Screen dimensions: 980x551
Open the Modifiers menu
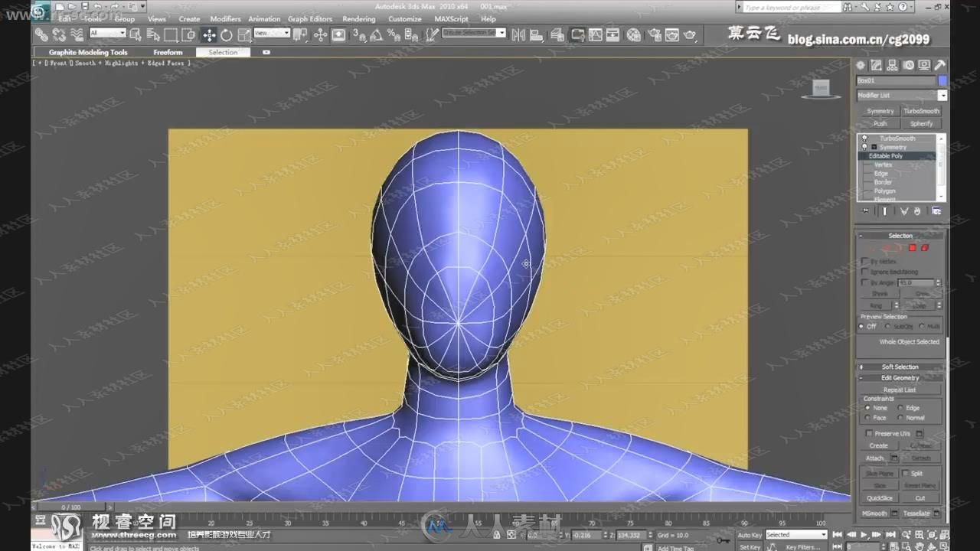[x=225, y=19]
